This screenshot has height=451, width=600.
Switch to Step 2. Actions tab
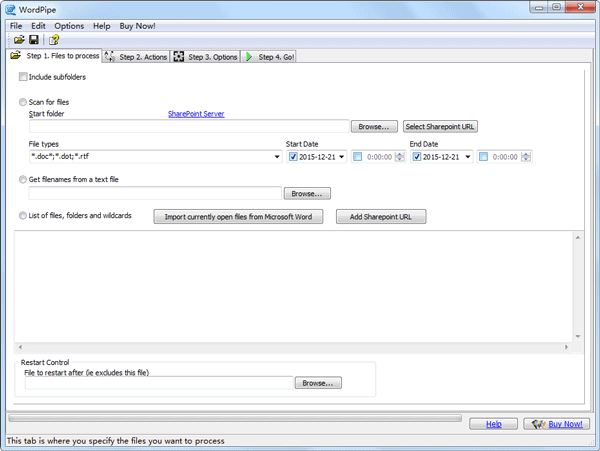pyautogui.click(x=136, y=57)
